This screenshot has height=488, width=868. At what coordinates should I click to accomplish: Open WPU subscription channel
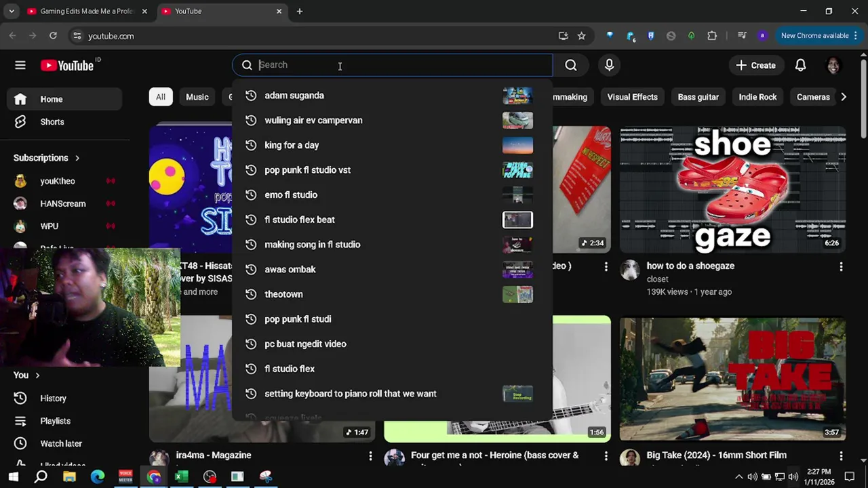pyautogui.click(x=65, y=226)
